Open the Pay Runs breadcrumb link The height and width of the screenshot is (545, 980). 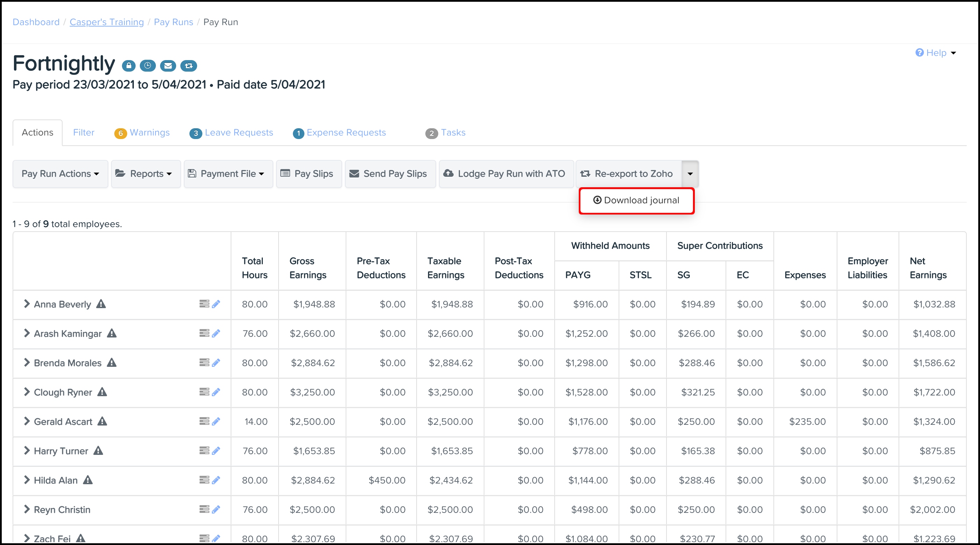point(173,22)
